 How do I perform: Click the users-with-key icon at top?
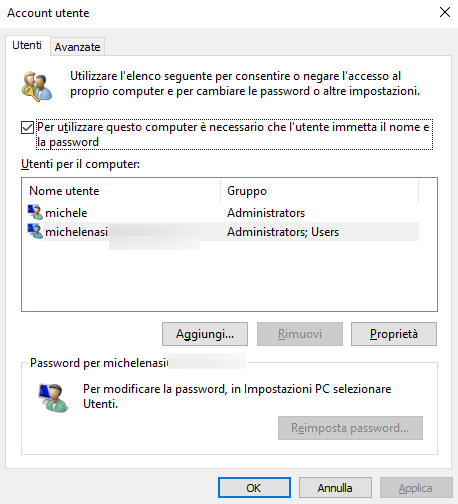[x=37, y=86]
